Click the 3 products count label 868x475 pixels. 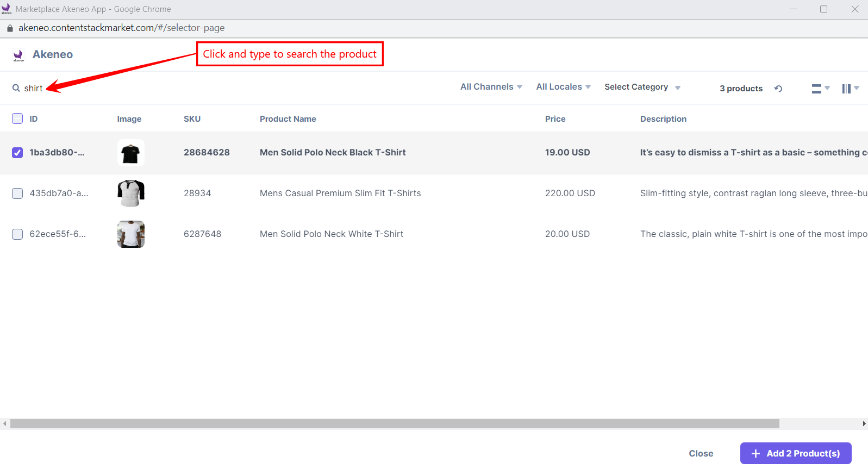741,89
